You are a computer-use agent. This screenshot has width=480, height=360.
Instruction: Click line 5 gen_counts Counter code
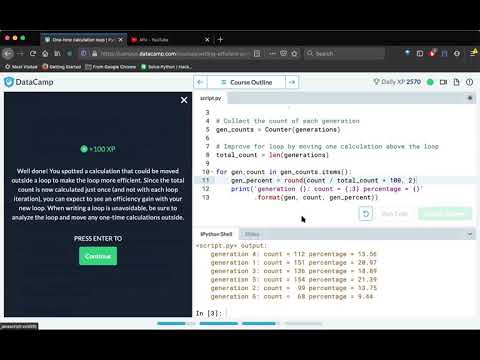coord(278,130)
